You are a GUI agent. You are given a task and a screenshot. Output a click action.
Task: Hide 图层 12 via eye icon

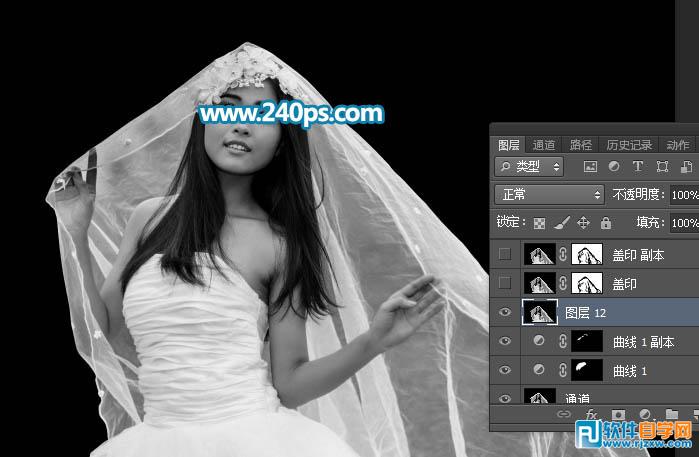[505, 312]
